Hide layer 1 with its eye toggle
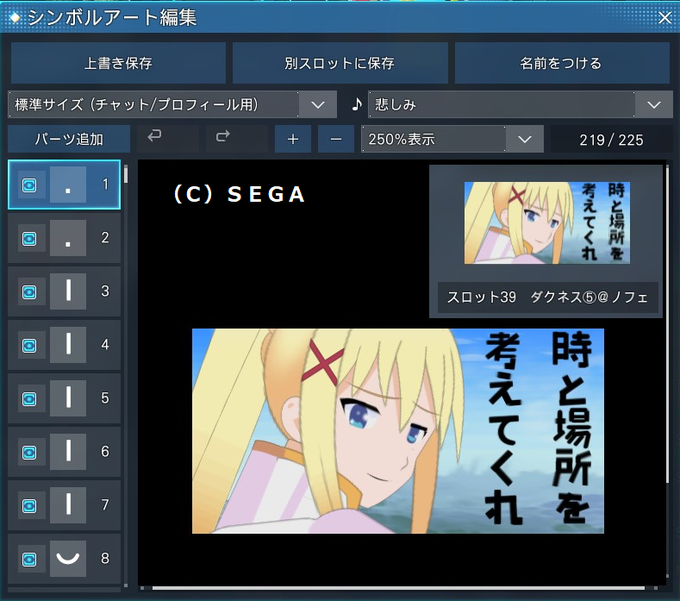The height and width of the screenshot is (601, 680). tap(29, 185)
